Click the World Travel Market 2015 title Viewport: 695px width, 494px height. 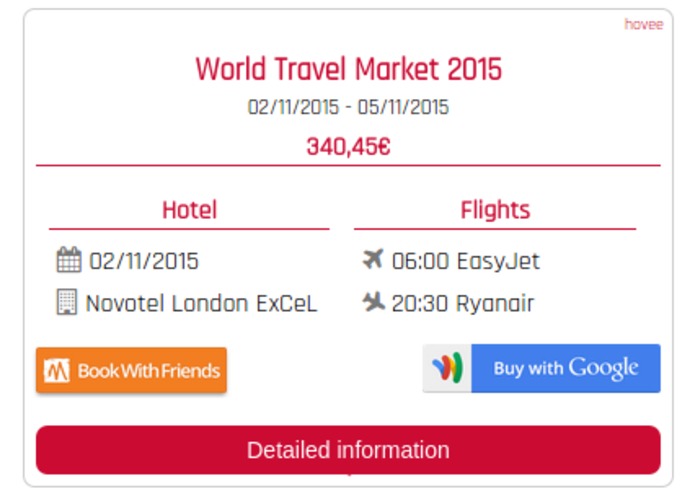[x=348, y=69]
